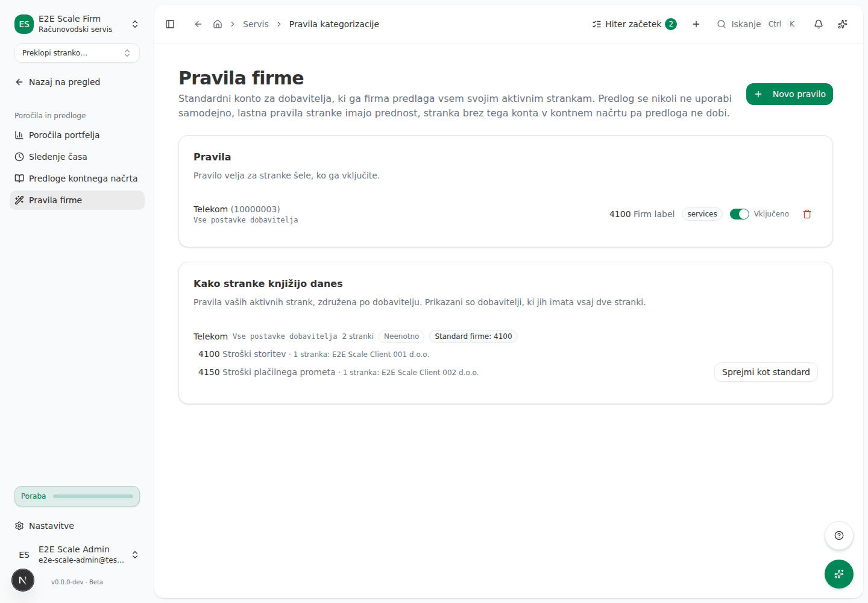Click Sprejmi kot standard

pyautogui.click(x=766, y=372)
